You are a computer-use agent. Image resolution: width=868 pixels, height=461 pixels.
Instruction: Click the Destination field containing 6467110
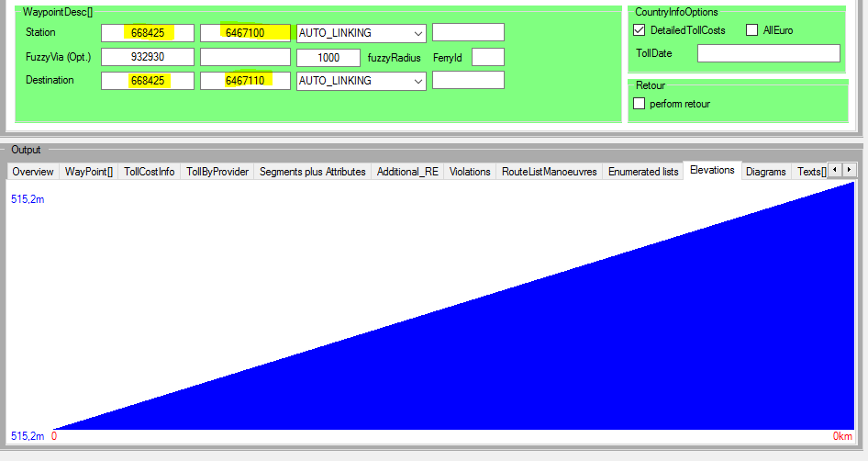coord(245,81)
